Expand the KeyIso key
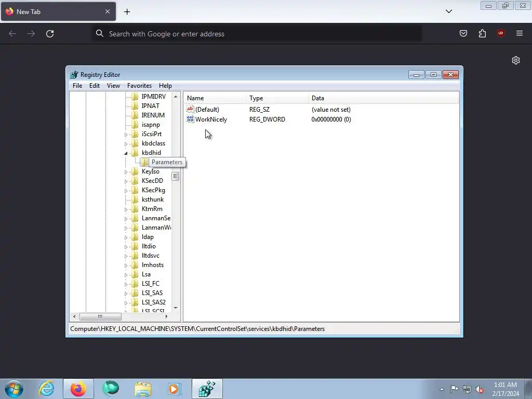532x399 pixels. [126, 172]
